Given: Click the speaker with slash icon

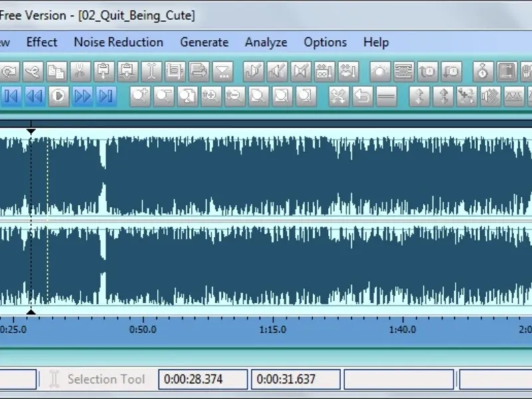Looking at the screenshot, I should 277,72.
